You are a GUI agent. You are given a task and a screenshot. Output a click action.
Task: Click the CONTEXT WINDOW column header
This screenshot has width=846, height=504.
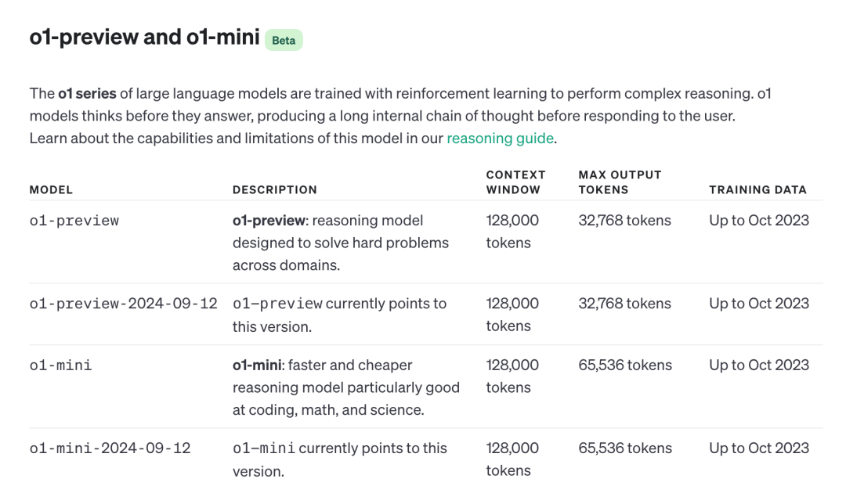click(515, 182)
